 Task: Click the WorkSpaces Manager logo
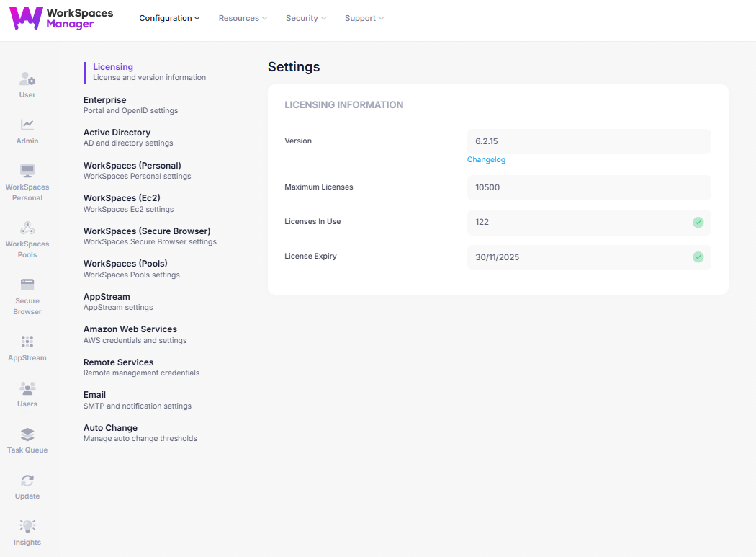(61, 19)
